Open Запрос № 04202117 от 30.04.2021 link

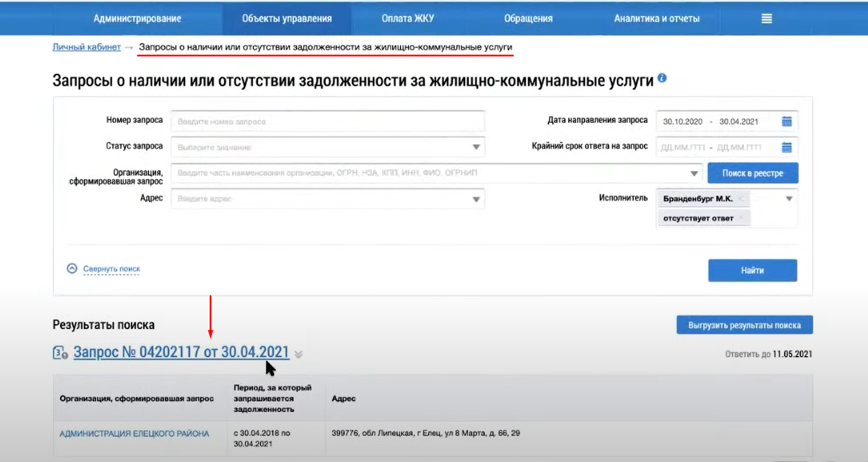pyautogui.click(x=181, y=352)
